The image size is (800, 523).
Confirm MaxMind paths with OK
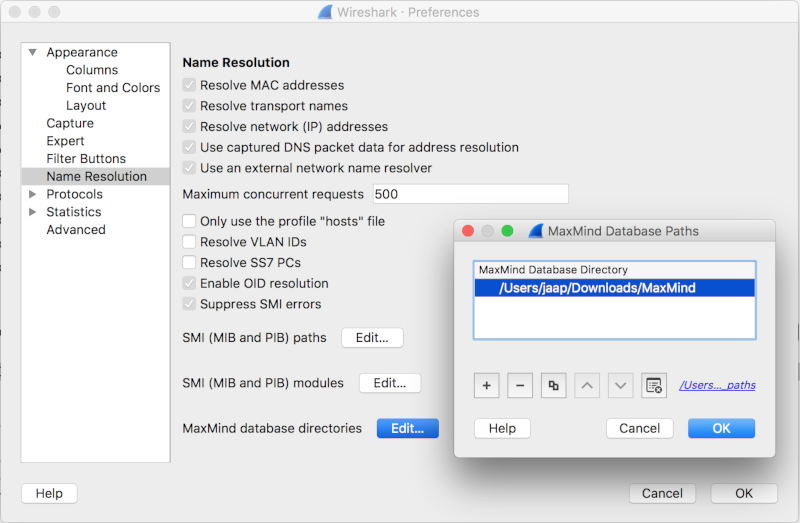tap(721, 429)
